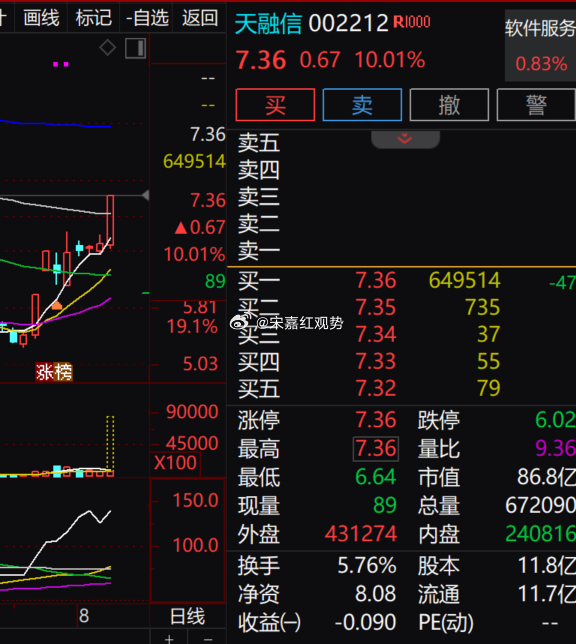Click the 日线 daily period label

pyautogui.click(x=187, y=616)
